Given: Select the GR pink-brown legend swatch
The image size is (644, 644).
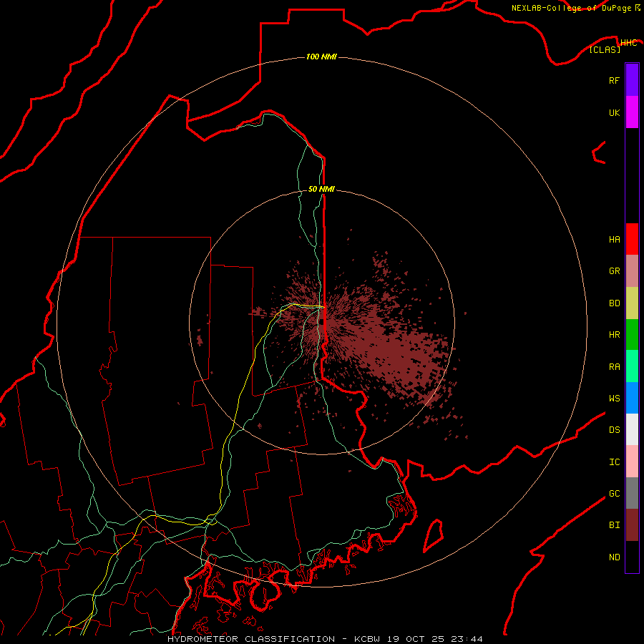Looking at the screenshot, I should (632, 271).
